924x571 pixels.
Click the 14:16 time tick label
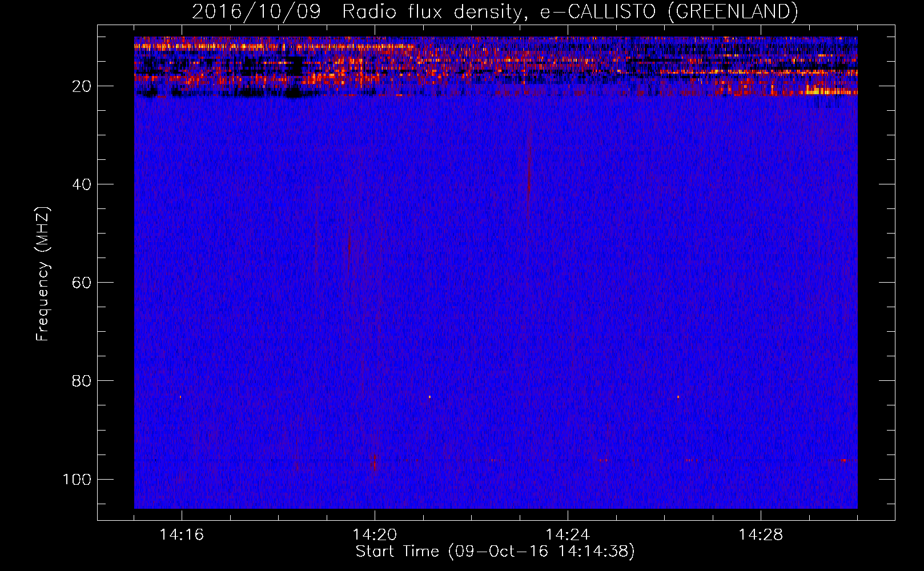pos(182,535)
